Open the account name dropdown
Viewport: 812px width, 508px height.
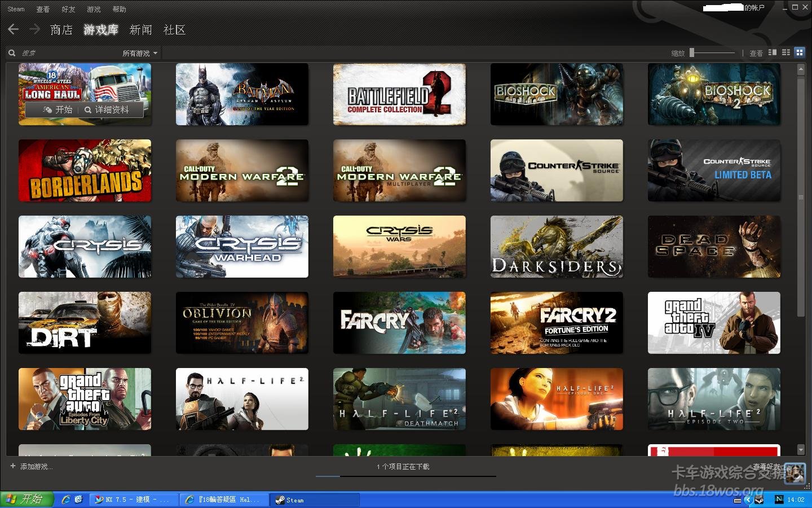(x=734, y=8)
